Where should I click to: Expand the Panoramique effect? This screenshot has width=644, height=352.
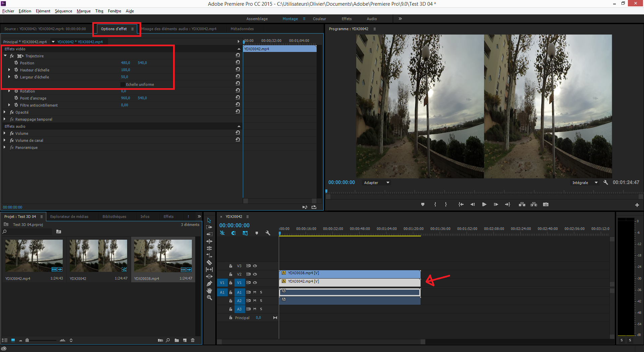[4, 147]
